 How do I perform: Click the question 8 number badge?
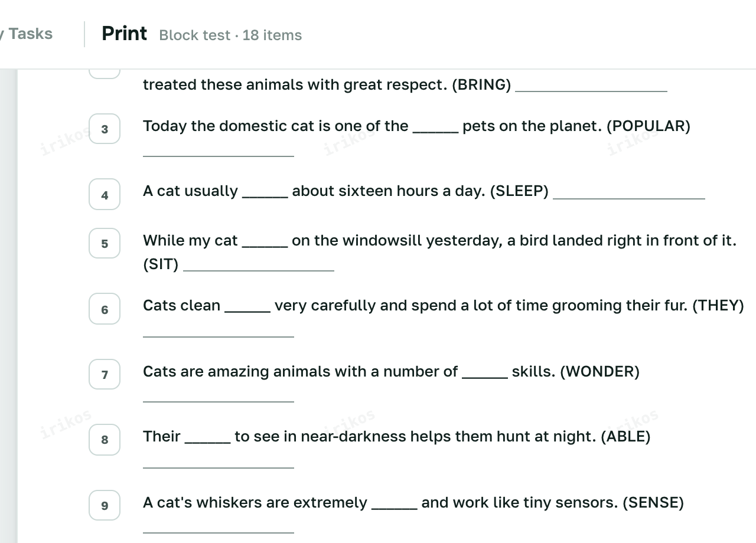point(105,439)
